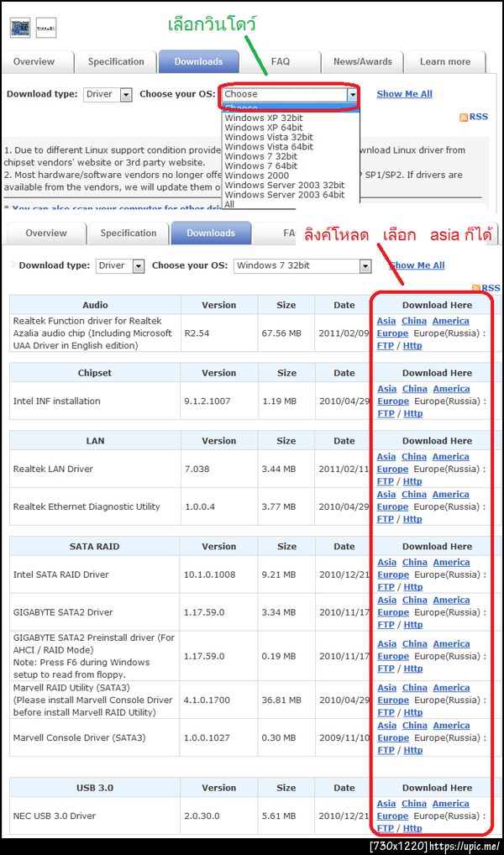
Task: Download Marvell Console Driver from Asia
Action: coord(386,726)
